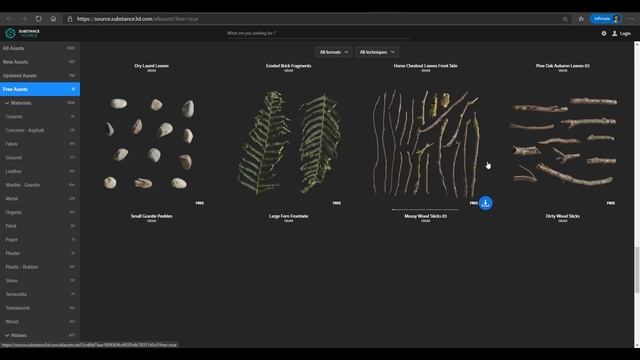Open the Fabric material category
Screen dimensions: 640x360
pos(40,144)
